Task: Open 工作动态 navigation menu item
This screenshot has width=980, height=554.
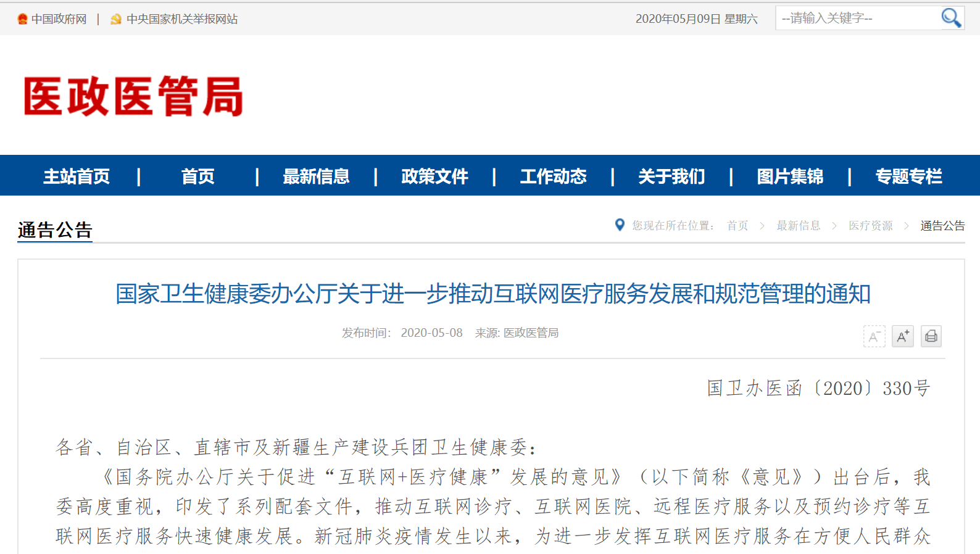Action: tap(553, 176)
